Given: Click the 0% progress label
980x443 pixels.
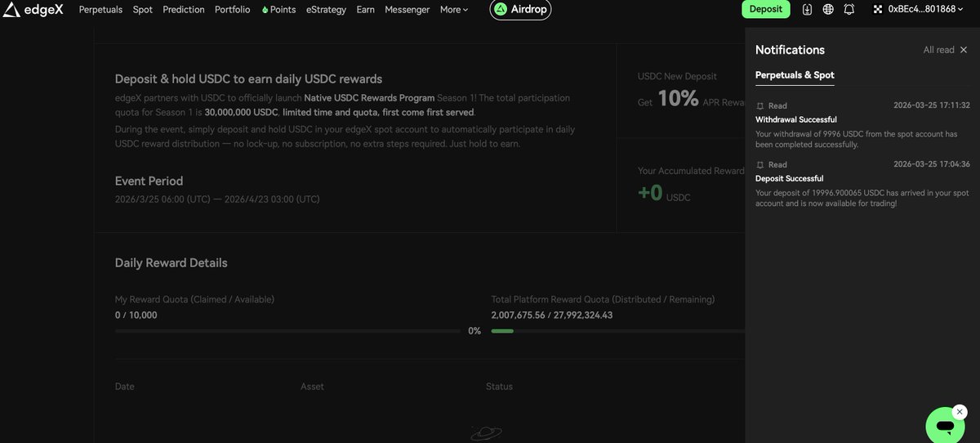Looking at the screenshot, I should pos(474,331).
